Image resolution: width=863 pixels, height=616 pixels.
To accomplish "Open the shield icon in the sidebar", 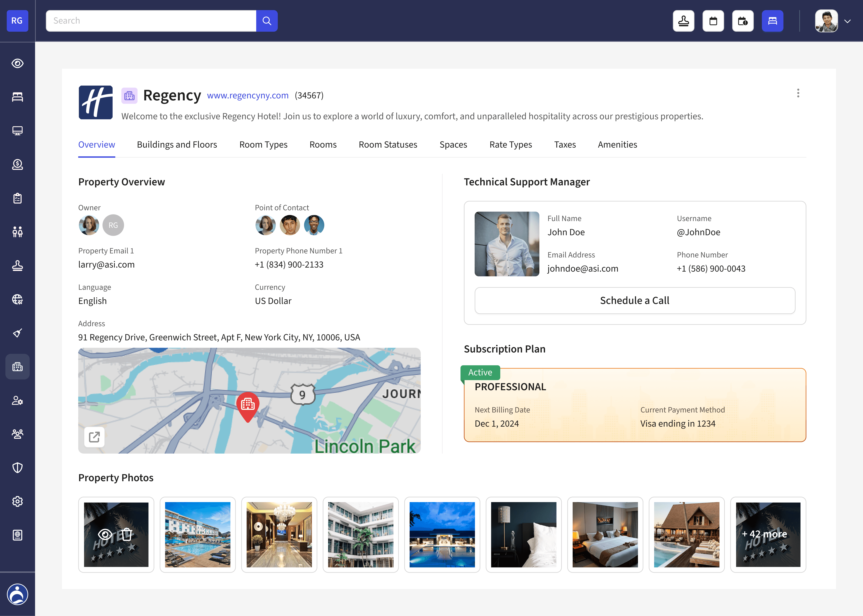I will coord(18,468).
